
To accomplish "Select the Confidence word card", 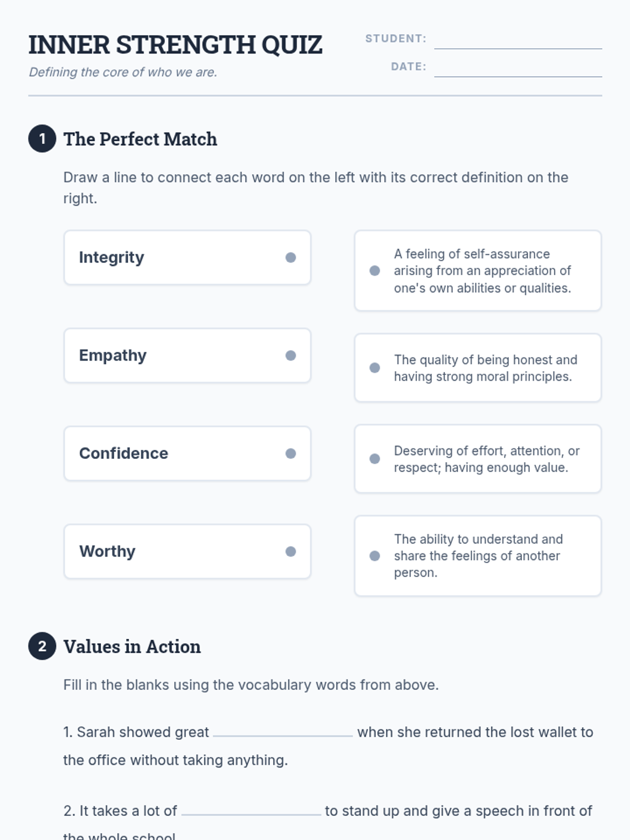I will pos(173,454).
